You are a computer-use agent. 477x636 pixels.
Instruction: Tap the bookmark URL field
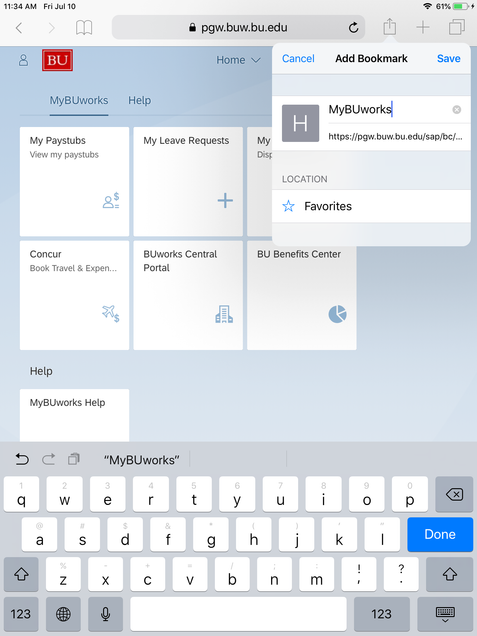395,137
